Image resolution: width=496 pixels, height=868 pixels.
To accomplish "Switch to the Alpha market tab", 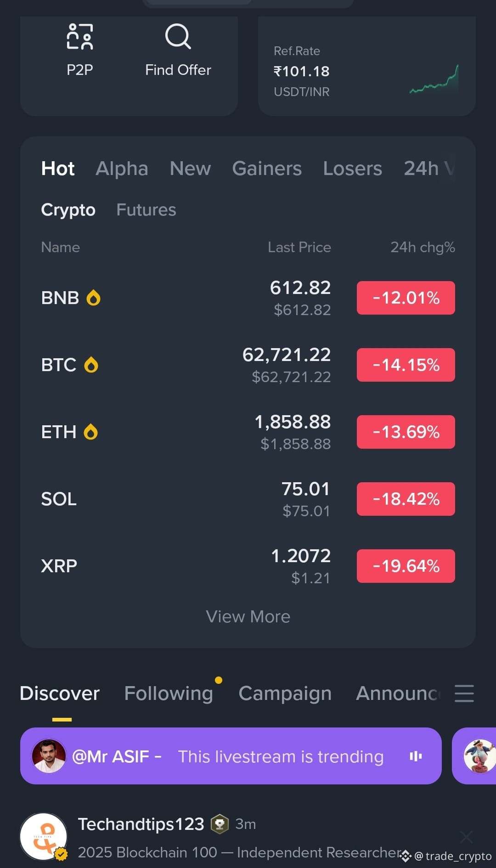I will coord(122,169).
